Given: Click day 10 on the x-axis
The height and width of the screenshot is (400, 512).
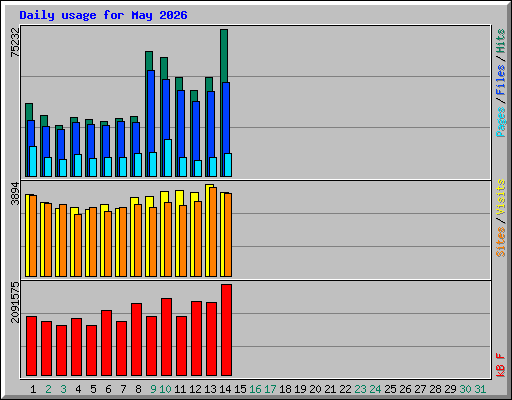Looking at the screenshot, I should pyautogui.click(x=165, y=389).
